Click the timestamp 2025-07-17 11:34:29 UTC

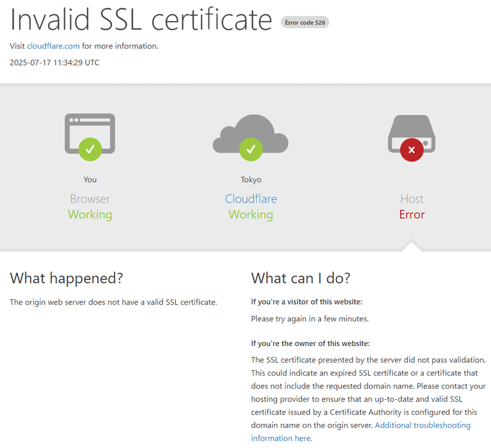54,63
